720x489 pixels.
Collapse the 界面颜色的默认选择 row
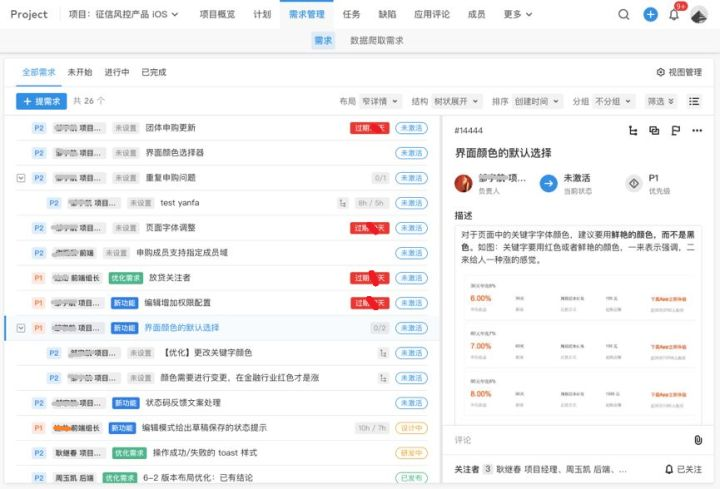coord(21,328)
